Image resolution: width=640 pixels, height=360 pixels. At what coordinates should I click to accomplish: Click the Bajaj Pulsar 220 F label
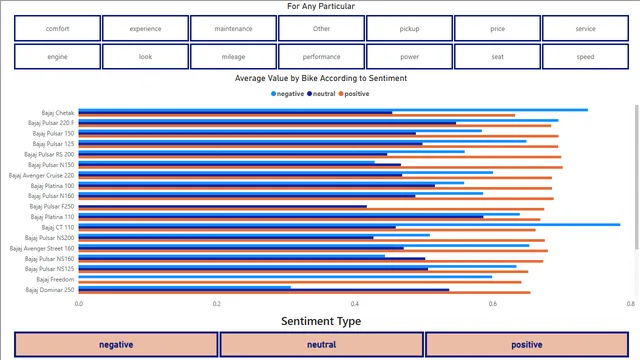(x=51, y=123)
